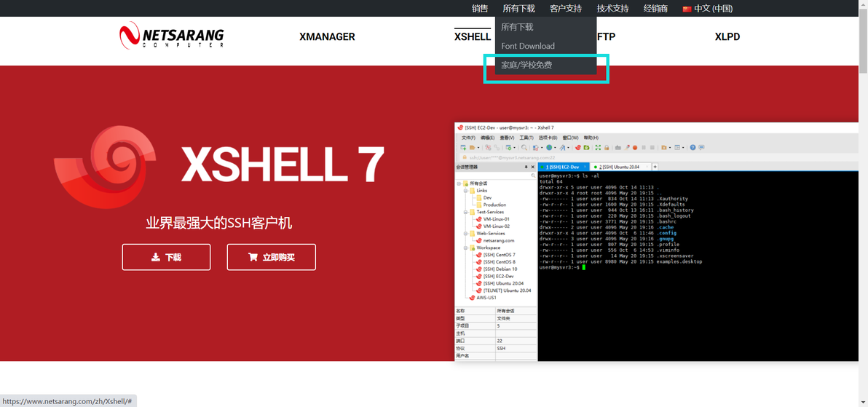
Task: Close the 会话管理器 session manager panel
Action: (x=532, y=167)
